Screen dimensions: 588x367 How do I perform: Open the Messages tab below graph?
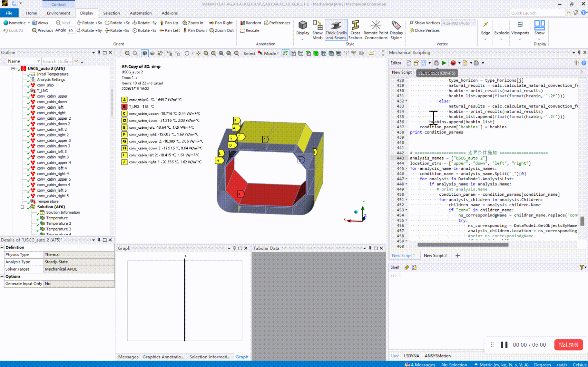[128, 357]
